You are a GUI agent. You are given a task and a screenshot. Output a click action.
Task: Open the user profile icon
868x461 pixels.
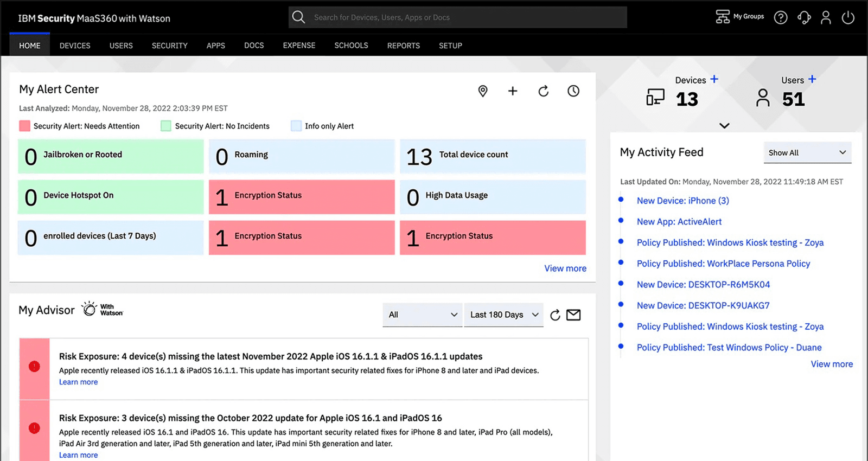[826, 17]
